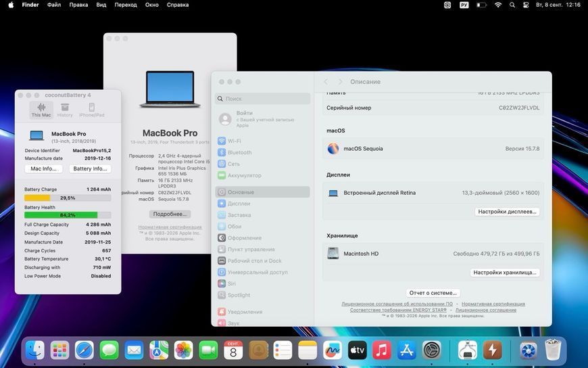Image resolution: width=588 pixels, height=368 pixels.
Task: Open Соответствие требованиям ENERGY STAR link
Action: [398, 310]
